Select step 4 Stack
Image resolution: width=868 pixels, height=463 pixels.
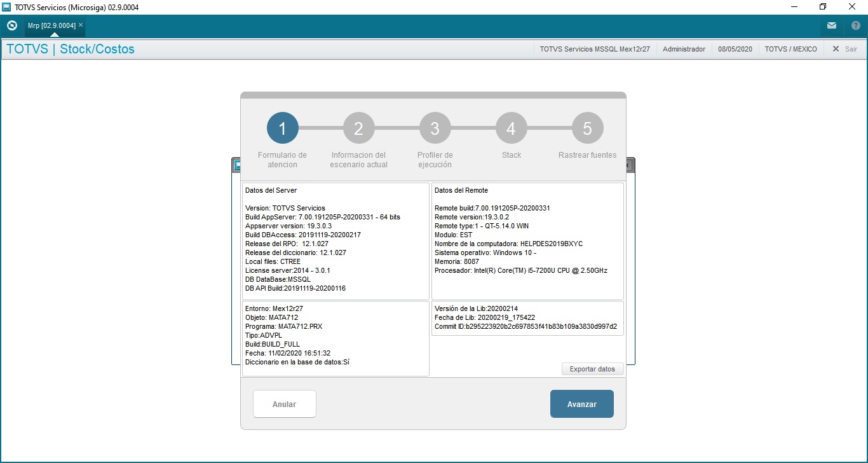tap(511, 128)
